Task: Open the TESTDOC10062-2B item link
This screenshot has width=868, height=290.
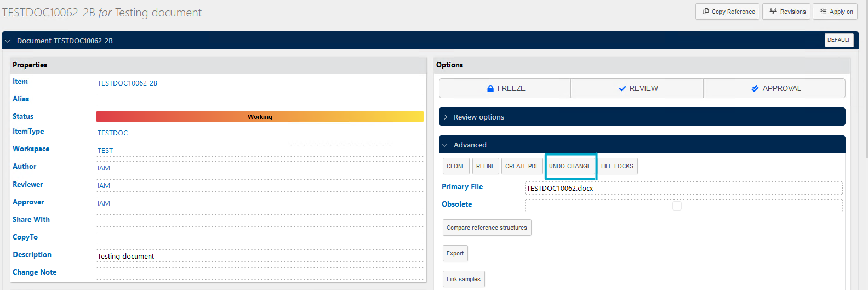Action: pyautogui.click(x=127, y=83)
